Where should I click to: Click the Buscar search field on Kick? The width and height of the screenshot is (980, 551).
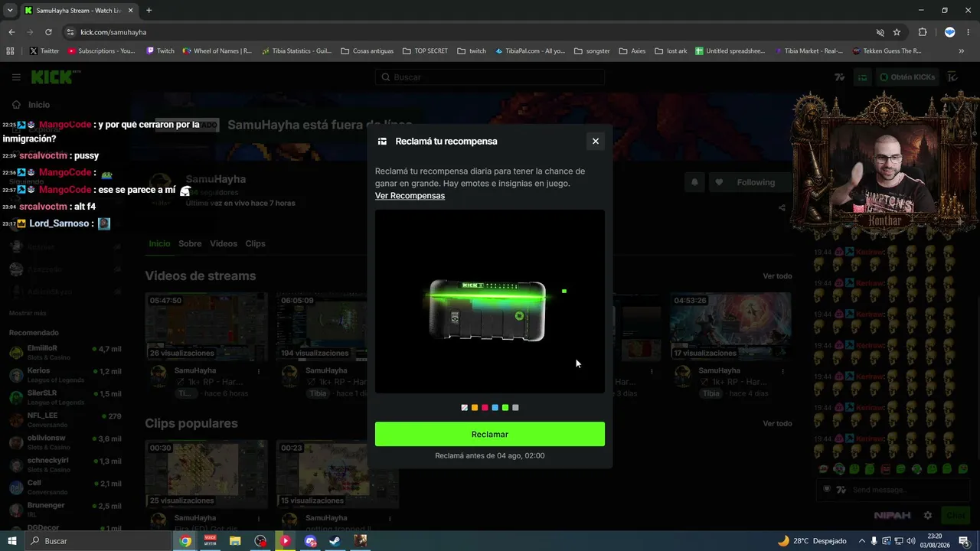click(x=490, y=77)
